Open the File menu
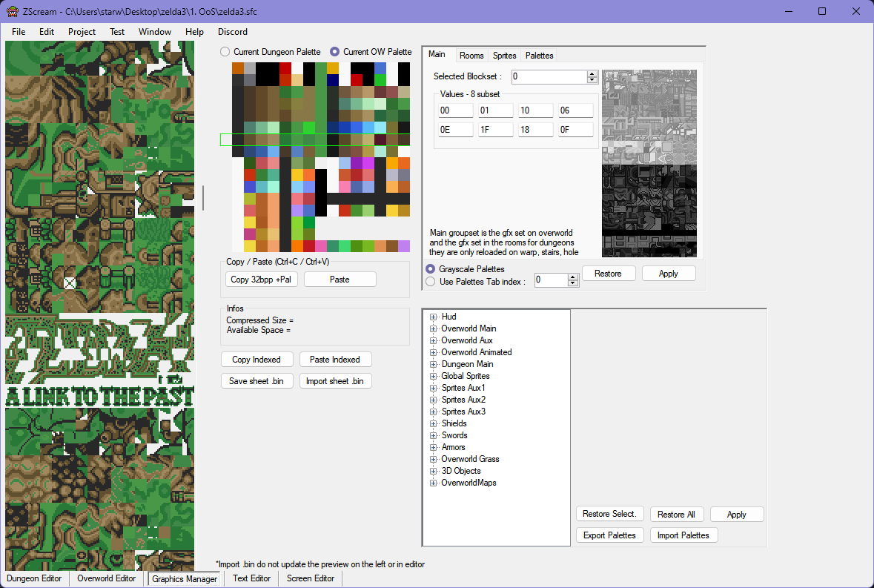This screenshot has width=874, height=588. coord(19,32)
